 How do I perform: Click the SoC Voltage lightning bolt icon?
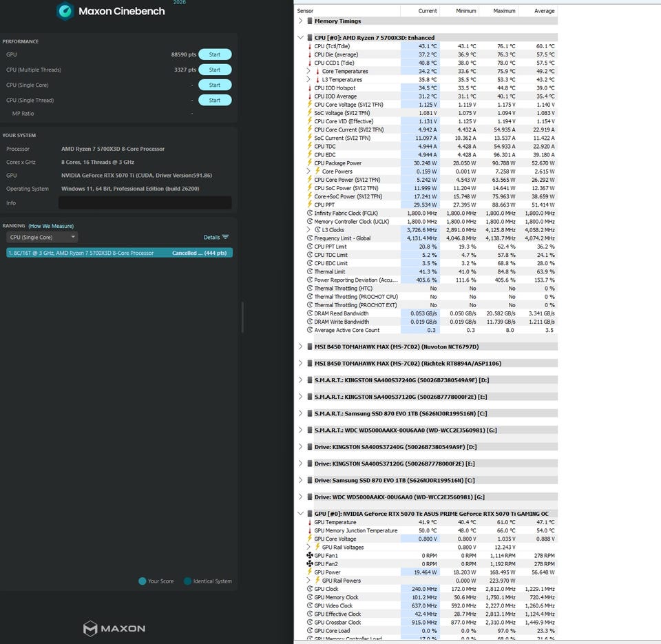click(x=310, y=112)
